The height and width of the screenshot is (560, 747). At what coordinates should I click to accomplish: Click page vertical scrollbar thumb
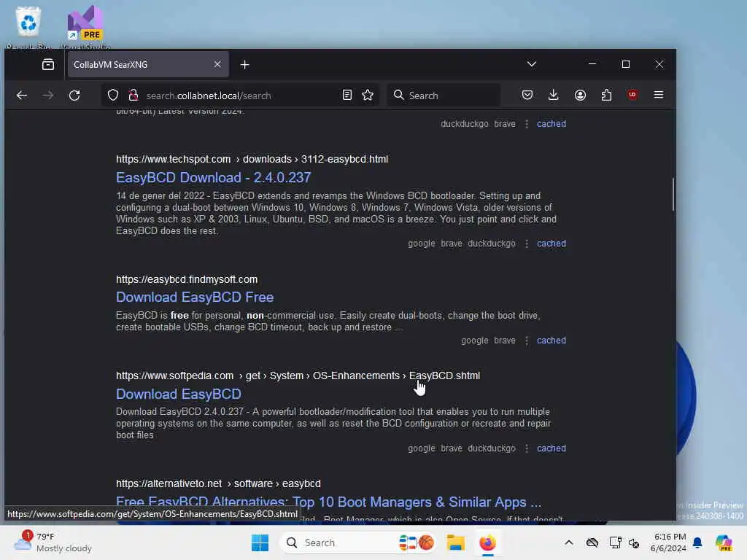[x=673, y=194]
